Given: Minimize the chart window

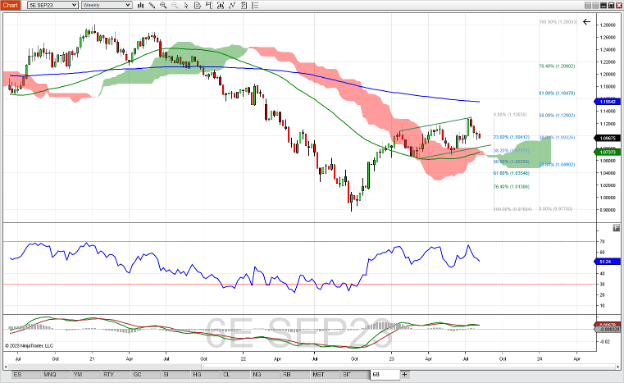Looking at the screenshot, I should [x=603, y=5].
